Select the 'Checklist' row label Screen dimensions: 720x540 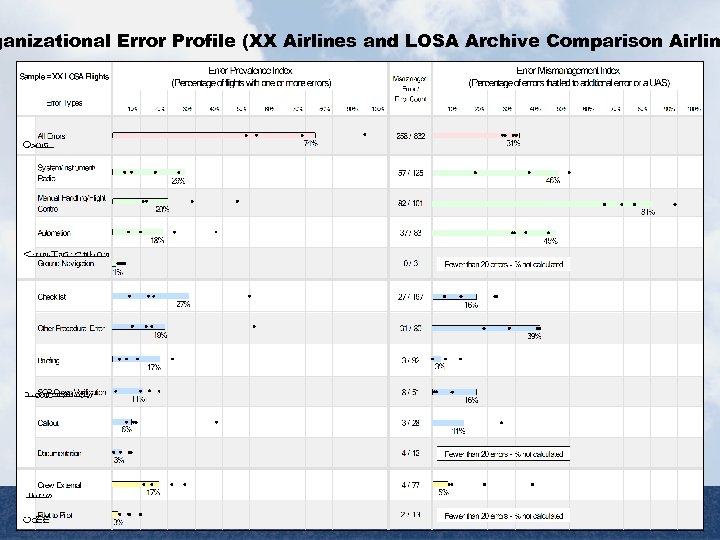[x=52, y=297]
